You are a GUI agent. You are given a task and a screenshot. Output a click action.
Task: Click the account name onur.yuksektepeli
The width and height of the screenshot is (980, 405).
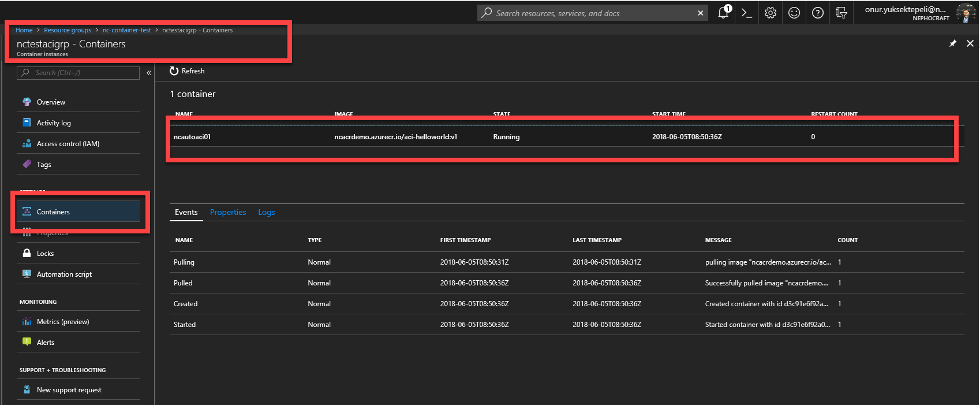(x=906, y=9)
